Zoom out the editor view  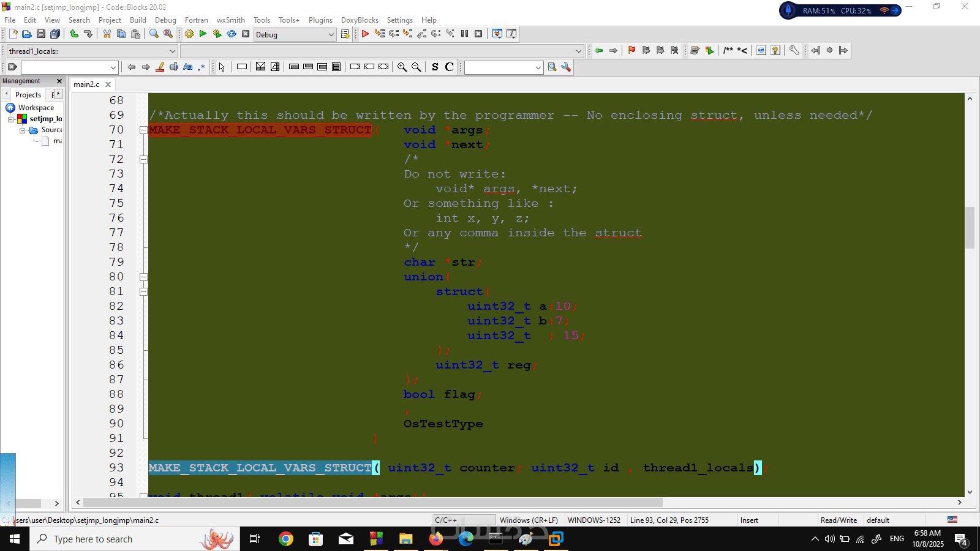[416, 67]
